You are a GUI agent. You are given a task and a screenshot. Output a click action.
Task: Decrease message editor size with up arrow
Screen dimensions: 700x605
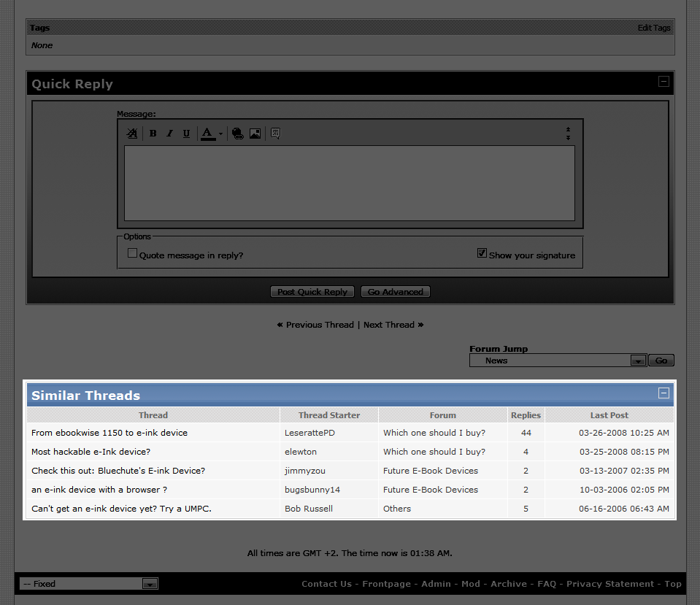point(569,129)
